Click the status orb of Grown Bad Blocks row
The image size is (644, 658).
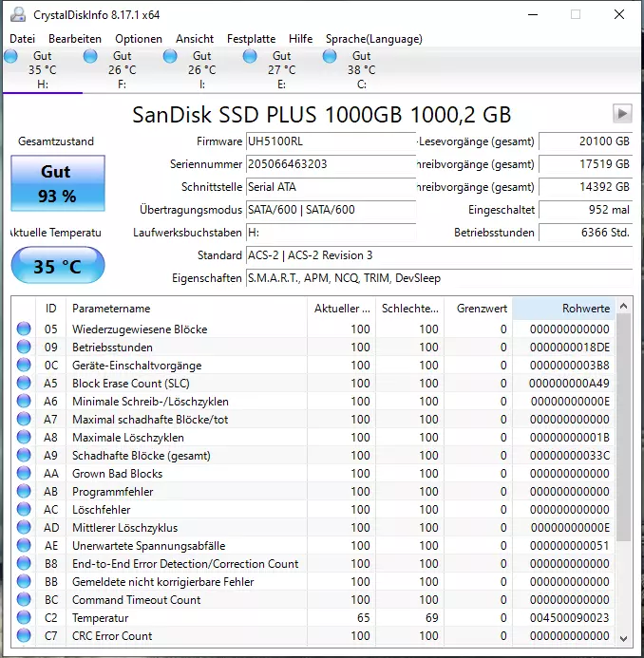24,474
